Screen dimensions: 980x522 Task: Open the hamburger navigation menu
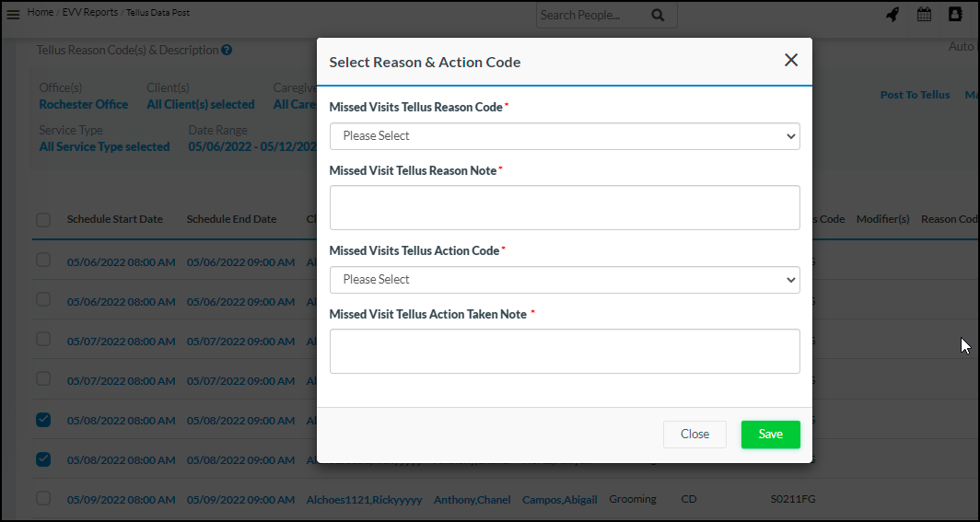(13, 15)
